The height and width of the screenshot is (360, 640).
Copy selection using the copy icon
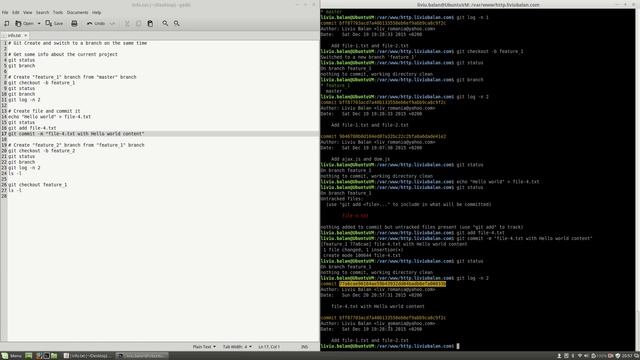click(139, 23)
